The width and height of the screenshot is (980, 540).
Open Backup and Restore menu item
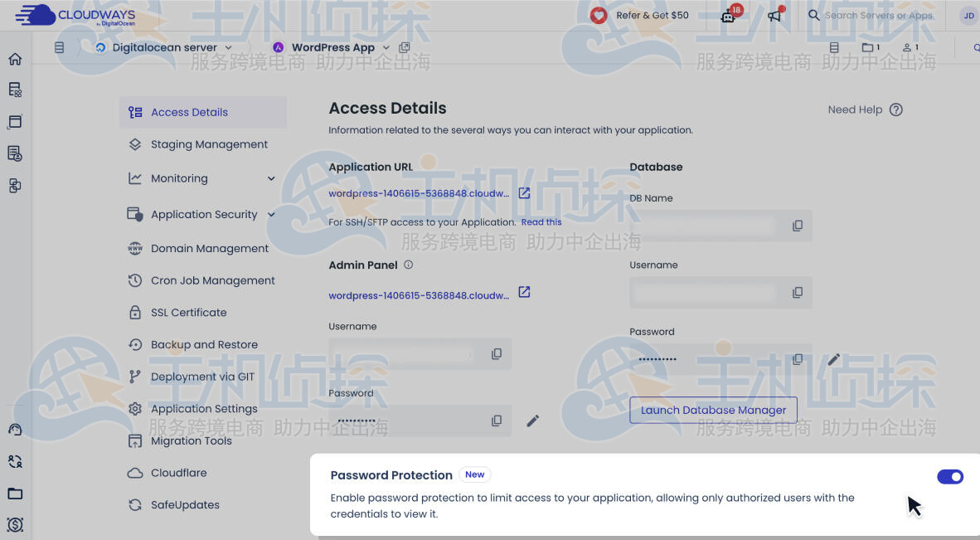click(203, 344)
